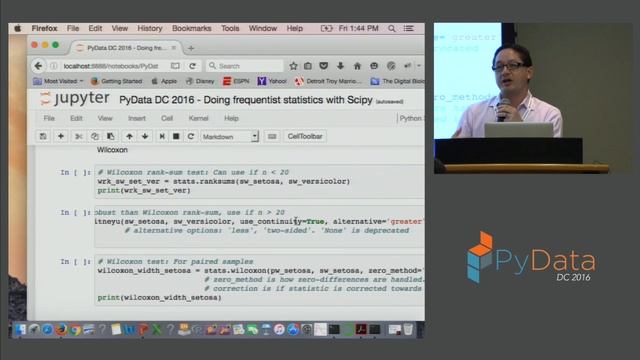The height and width of the screenshot is (360, 640).
Task: Show bookmarks list icon next to the star
Action: [x=308, y=66]
